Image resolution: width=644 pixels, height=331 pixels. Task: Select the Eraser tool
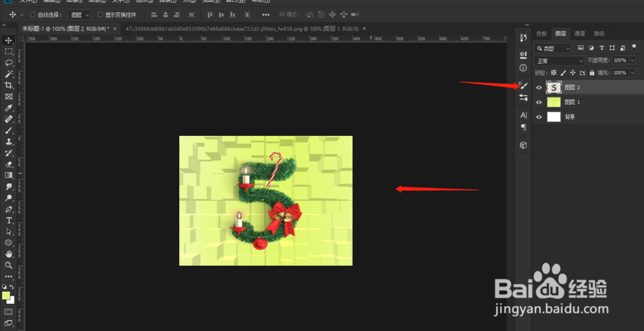[8, 164]
